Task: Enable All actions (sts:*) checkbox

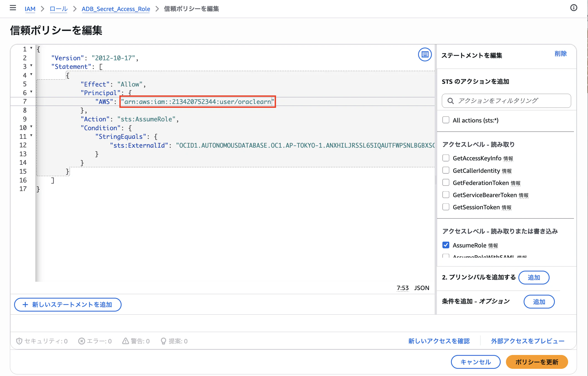Action: tap(446, 120)
